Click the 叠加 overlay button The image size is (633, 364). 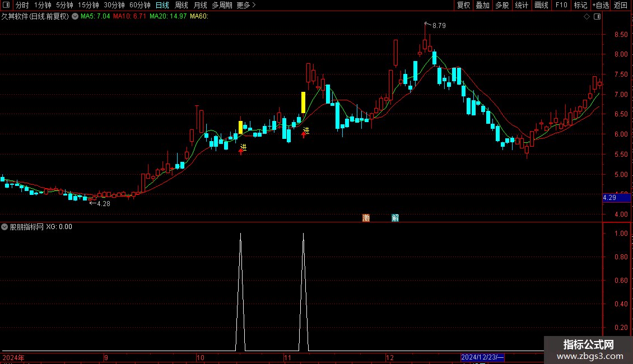(x=482, y=5)
